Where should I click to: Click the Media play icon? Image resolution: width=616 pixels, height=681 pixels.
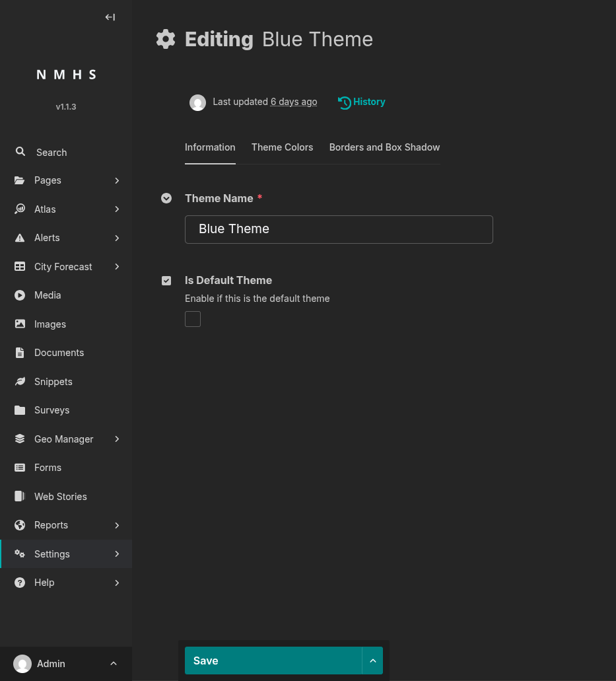(x=20, y=295)
